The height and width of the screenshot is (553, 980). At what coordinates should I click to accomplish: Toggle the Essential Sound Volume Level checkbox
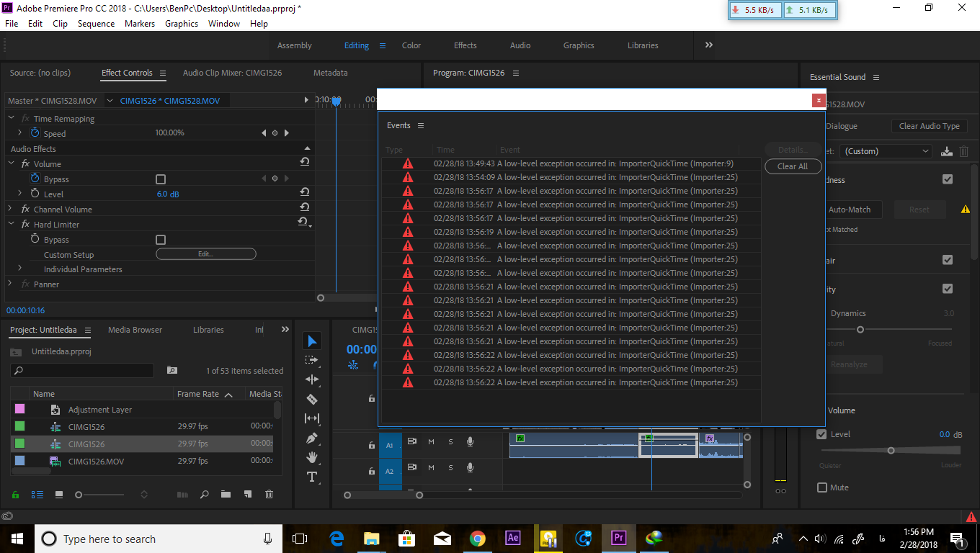(821, 434)
